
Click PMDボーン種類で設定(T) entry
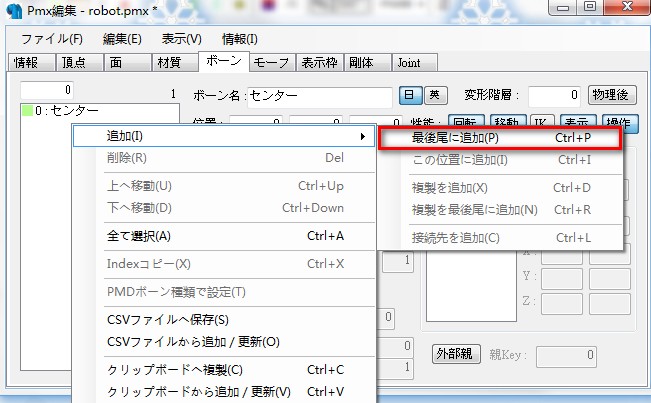tap(224, 292)
